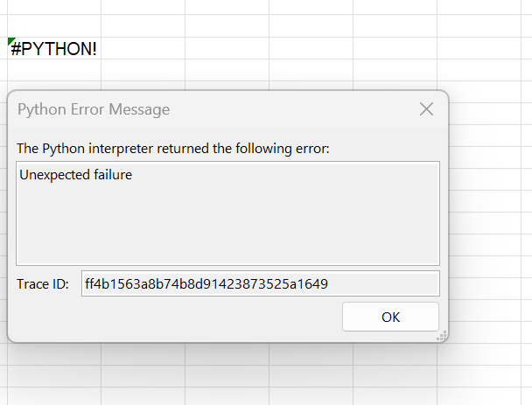Select the empty cell right of #PYTHON!
The height and width of the screenshot is (405, 532).
pos(142,49)
